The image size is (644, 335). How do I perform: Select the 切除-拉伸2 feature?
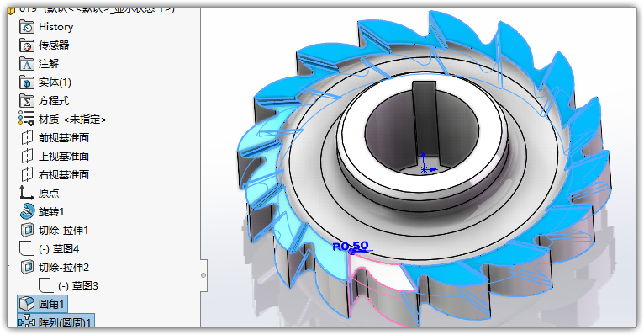click(x=64, y=267)
